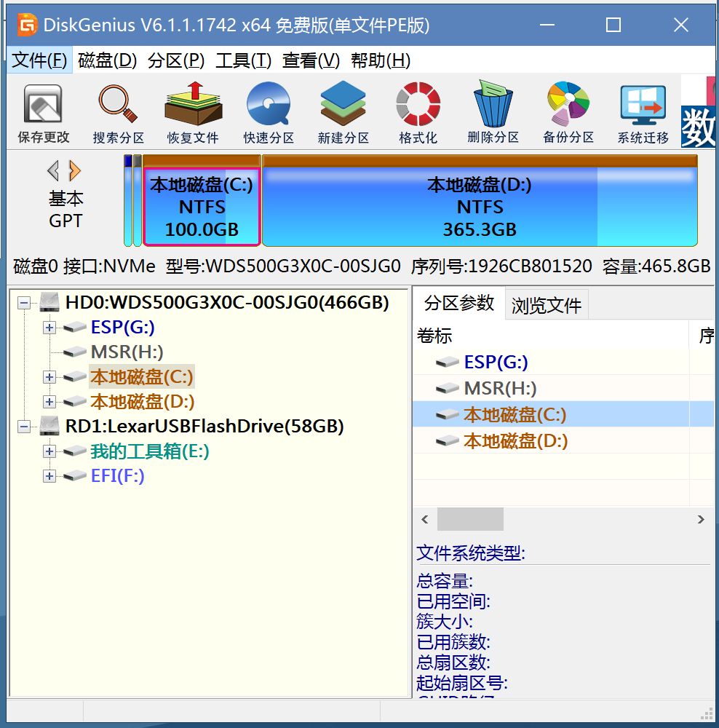Click the HD0 hard disk icon in tree
The image size is (719, 728).
49,302
